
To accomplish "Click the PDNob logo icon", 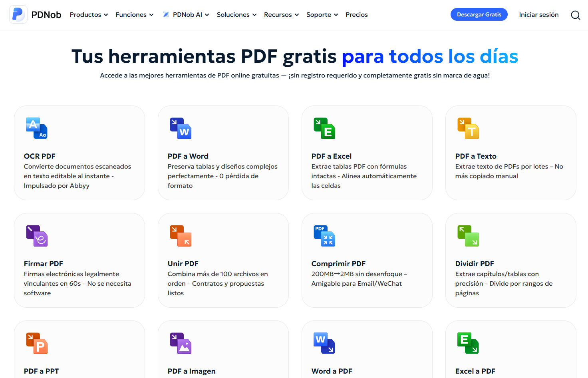I will tap(18, 14).
